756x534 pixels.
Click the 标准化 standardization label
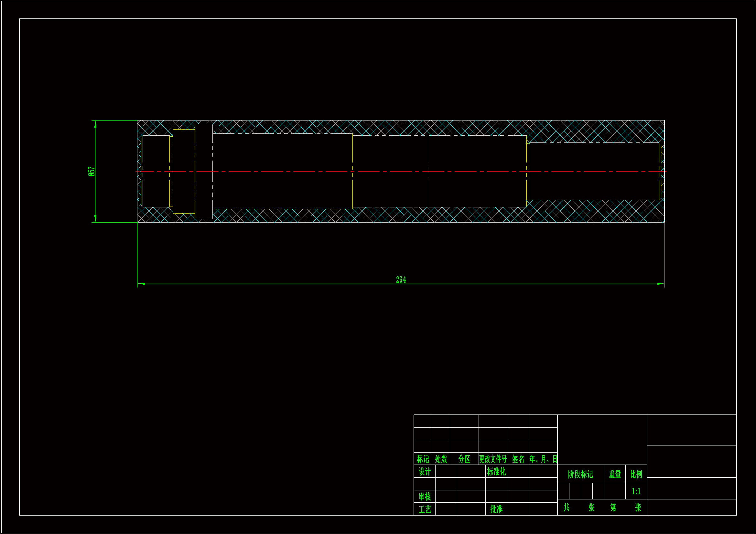coord(496,471)
